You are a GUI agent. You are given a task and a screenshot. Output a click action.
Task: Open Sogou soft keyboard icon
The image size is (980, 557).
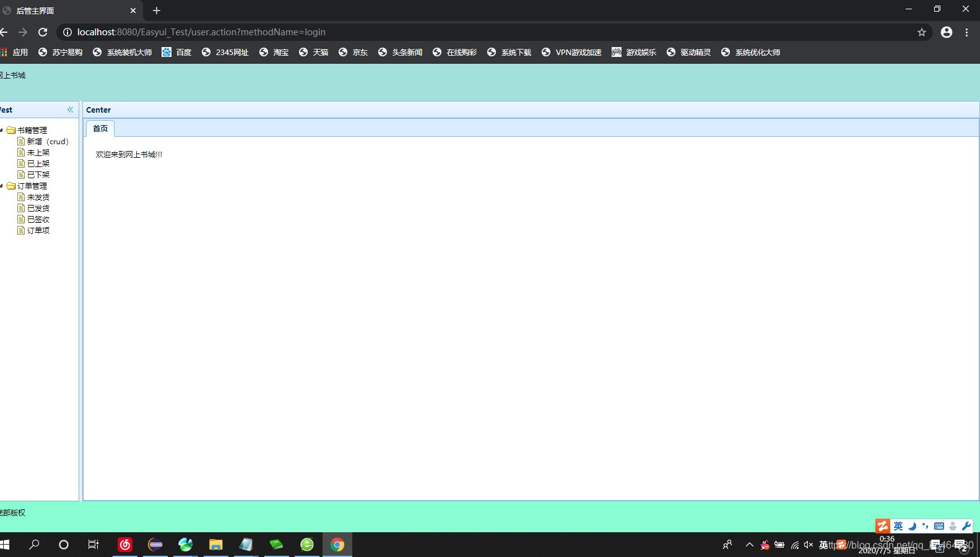[939, 526]
